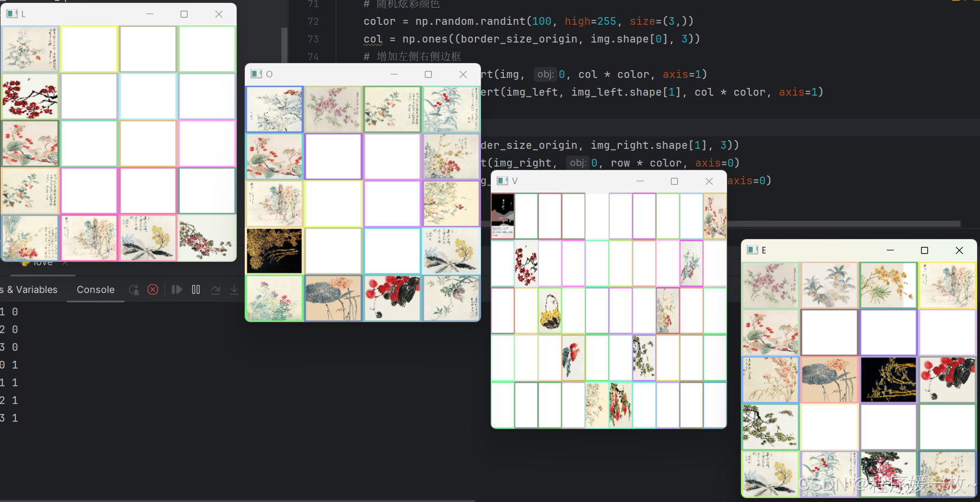The image size is (980, 502).
Task: Close the L image window
Action: 219,14
